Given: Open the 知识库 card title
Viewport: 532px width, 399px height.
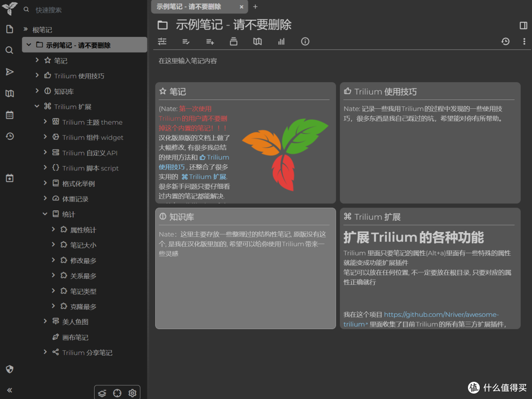Looking at the screenshot, I should click(181, 217).
